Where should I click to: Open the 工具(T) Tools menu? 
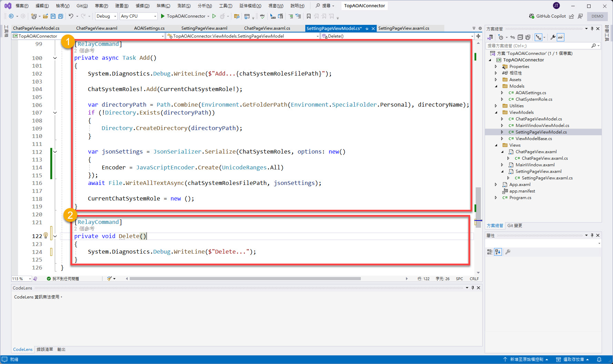(x=226, y=6)
